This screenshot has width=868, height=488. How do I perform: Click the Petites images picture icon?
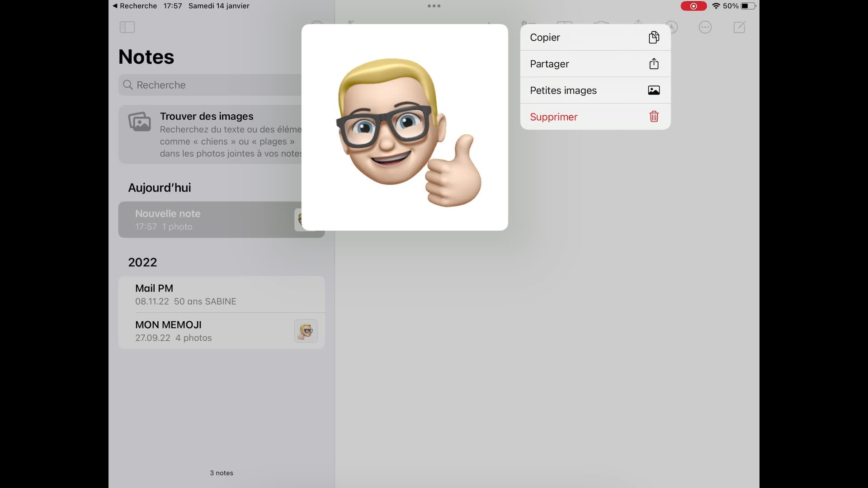[x=654, y=90]
